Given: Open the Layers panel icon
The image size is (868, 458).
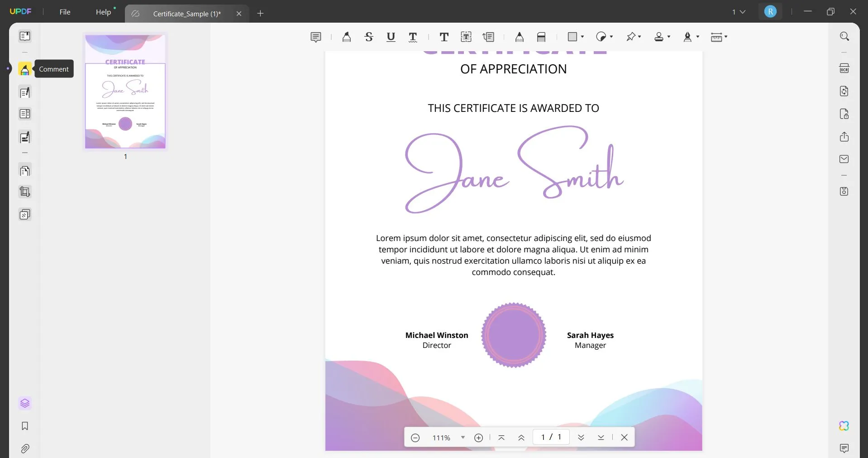Looking at the screenshot, I should click(25, 403).
